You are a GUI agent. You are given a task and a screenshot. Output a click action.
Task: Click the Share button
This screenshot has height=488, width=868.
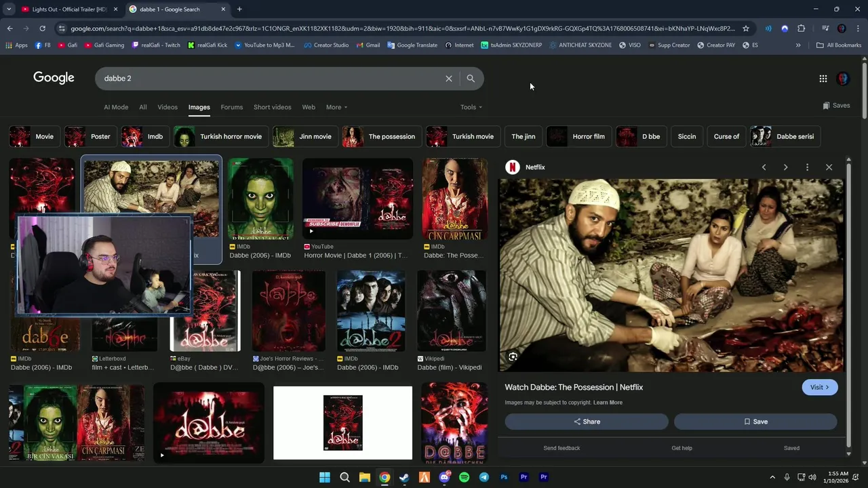tap(587, 422)
